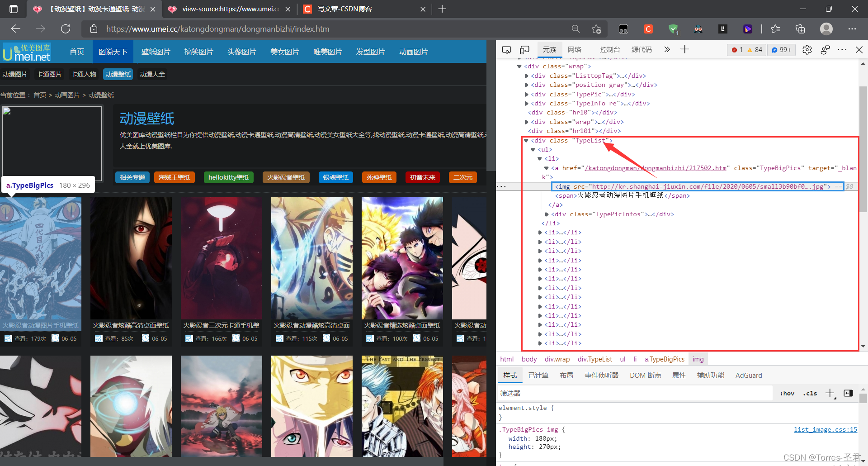Click the 99+ issues badge
The height and width of the screenshot is (466, 868).
pyautogui.click(x=781, y=50)
